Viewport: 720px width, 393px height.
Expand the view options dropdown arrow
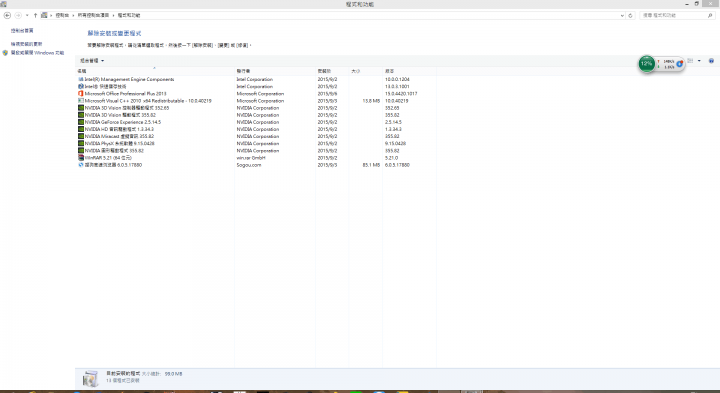coord(699,61)
